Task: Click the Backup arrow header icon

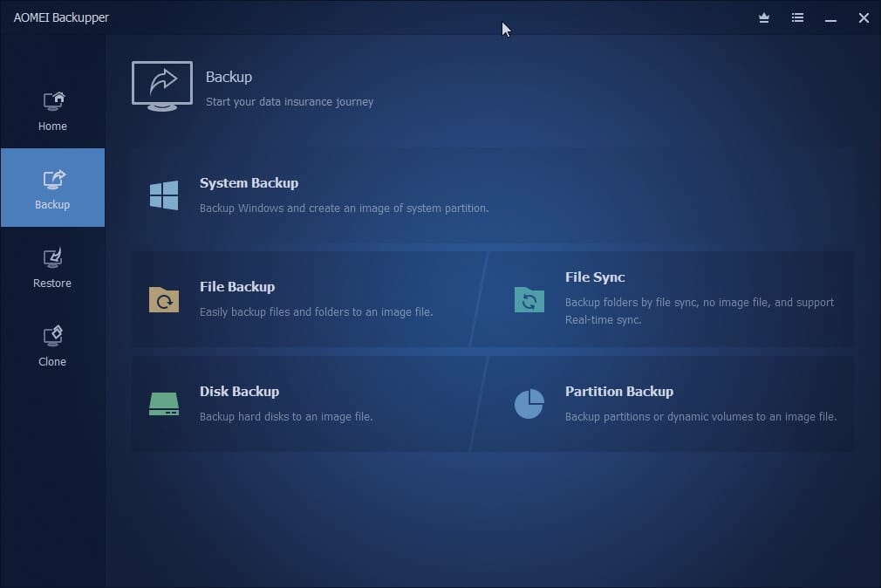Action: tap(161, 85)
